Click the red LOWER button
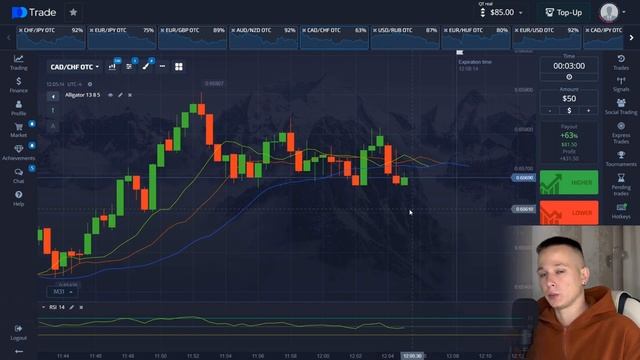The image size is (640, 360). pos(569,213)
